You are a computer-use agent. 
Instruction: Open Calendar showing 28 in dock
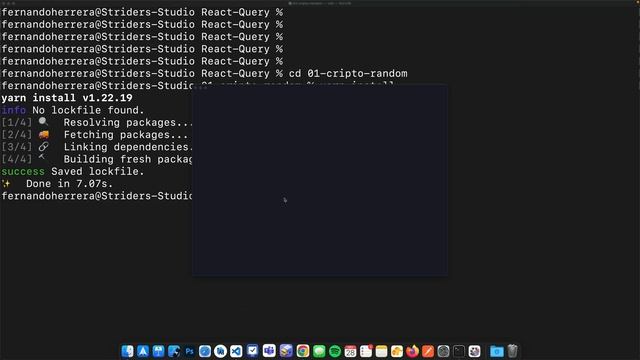point(350,351)
